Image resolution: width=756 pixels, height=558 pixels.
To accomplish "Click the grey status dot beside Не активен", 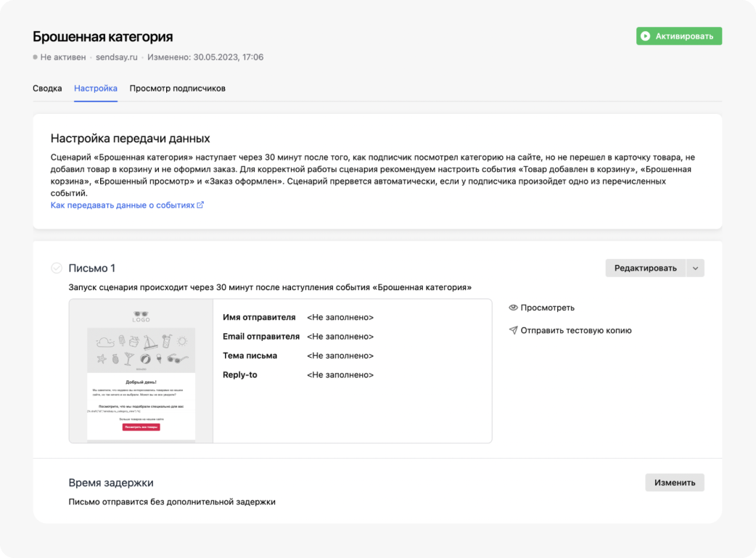I will (x=35, y=57).
